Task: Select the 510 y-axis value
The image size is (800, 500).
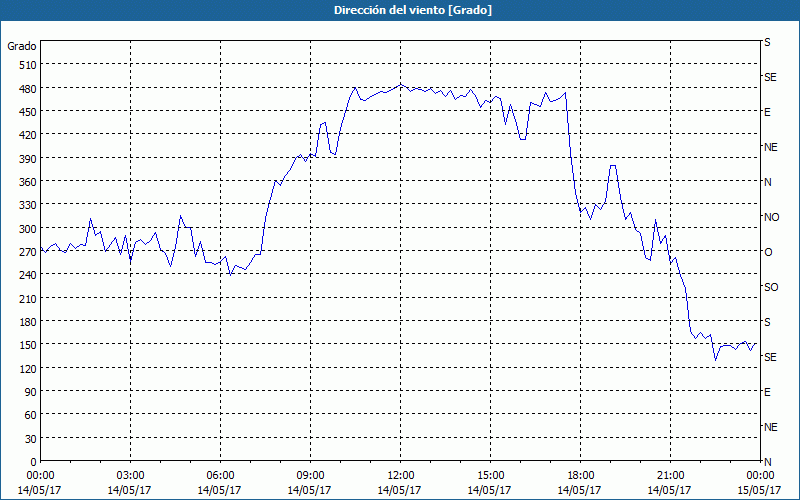Action: pyautogui.click(x=28, y=65)
